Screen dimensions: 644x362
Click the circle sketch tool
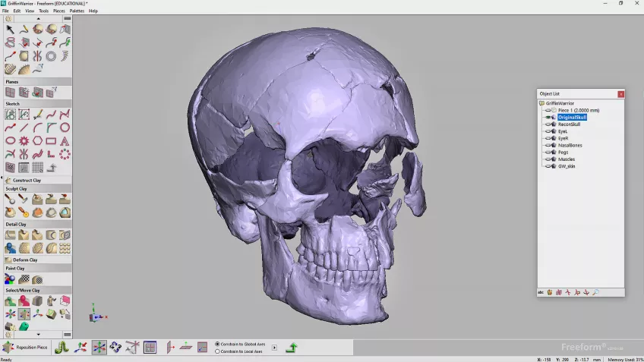[65, 127]
